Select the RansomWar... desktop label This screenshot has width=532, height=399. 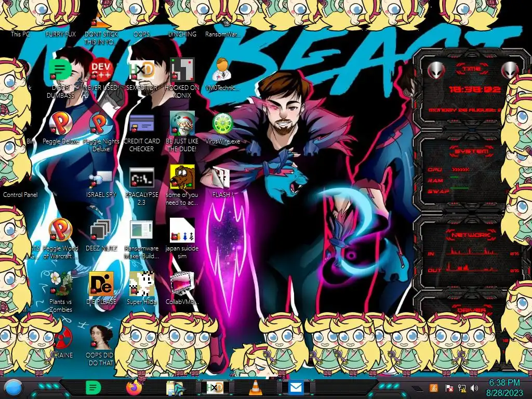[x=222, y=34]
